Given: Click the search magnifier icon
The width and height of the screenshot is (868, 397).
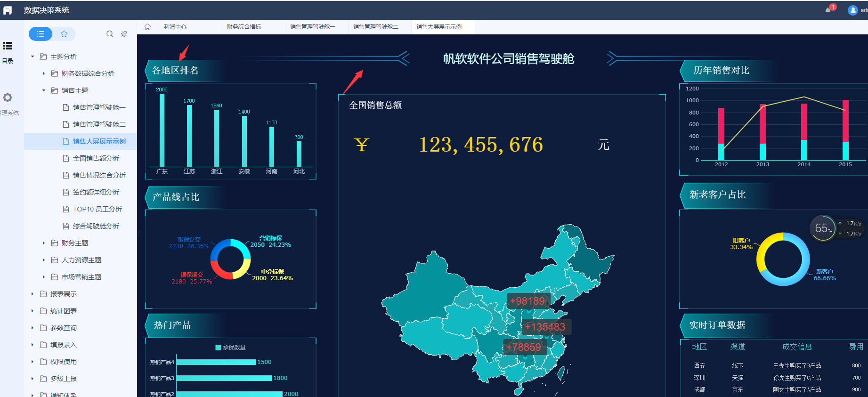Looking at the screenshot, I should click(x=110, y=34).
